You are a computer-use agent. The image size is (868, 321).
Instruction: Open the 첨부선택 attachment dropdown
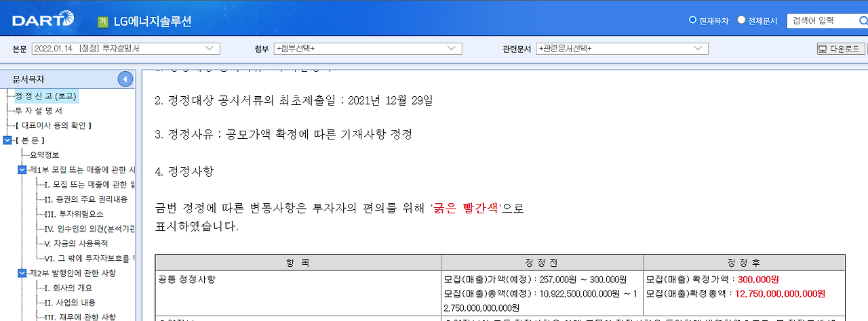pyautogui.click(x=368, y=49)
